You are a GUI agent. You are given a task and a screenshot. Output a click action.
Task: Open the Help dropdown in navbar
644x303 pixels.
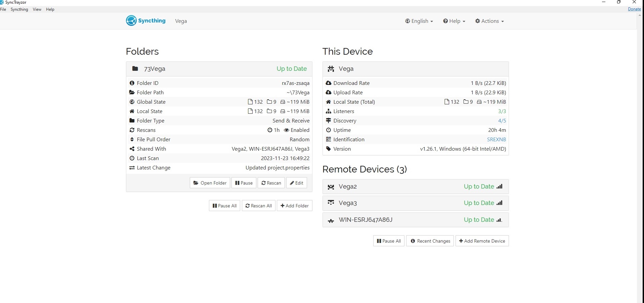point(454,21)
